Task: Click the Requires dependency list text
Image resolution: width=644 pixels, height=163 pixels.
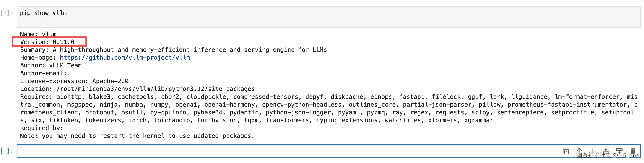Action: tap(329, 109)
